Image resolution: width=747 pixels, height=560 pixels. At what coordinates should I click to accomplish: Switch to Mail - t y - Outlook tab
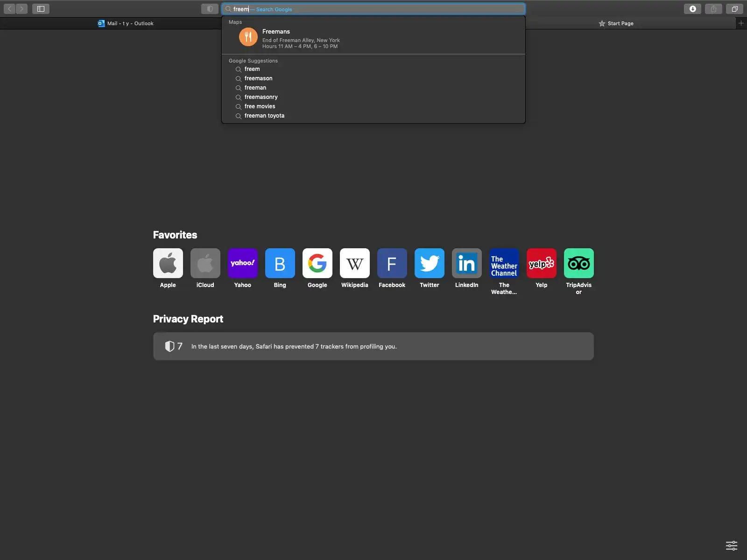tap(126, 23)
